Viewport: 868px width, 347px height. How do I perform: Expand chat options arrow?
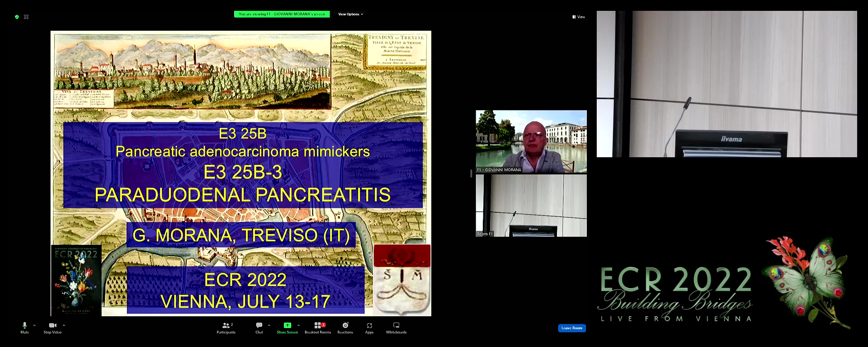click(269, 325)
